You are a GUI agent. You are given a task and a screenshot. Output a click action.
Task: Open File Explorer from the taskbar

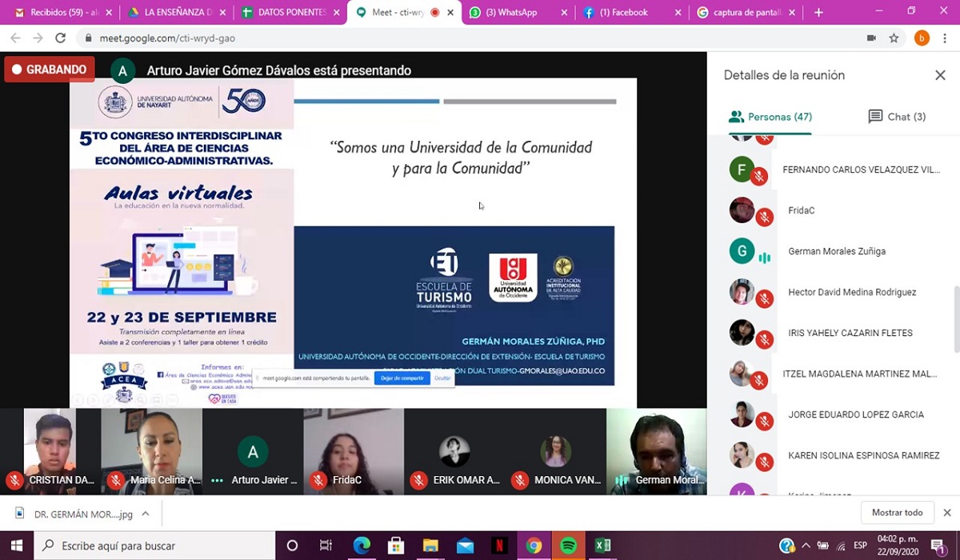tap(430, 546)
